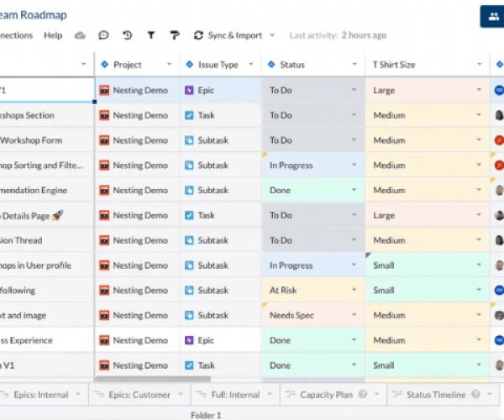This screenshot has width=504, height=420.
Task: Select the paint roller format icon
Action: point(175,35)
